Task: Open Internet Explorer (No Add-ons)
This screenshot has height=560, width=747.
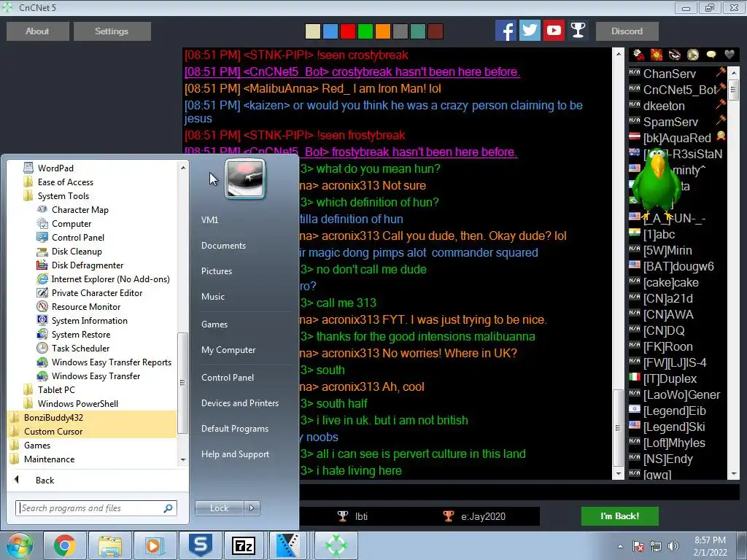Action: click(111, 279)
